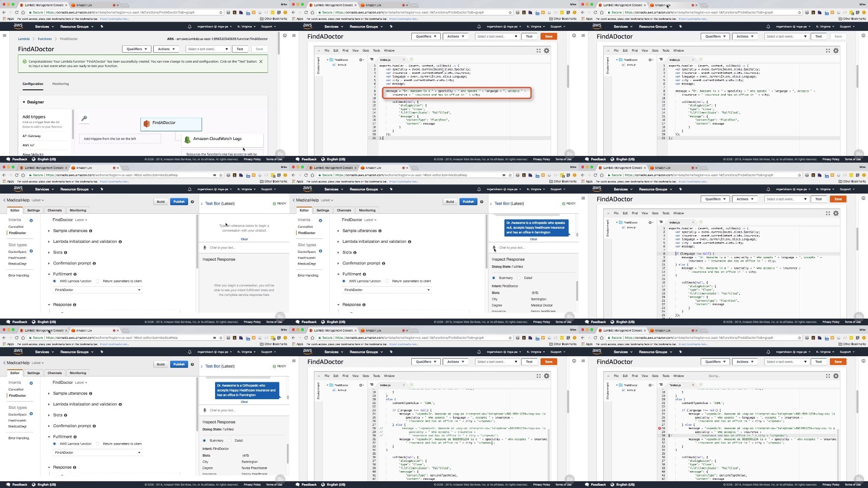Select AWS Lambda function radio, empty Test Bot window
Image resolution: width=868 pixels, height=488 pixels.
click(x=54, y=281)
